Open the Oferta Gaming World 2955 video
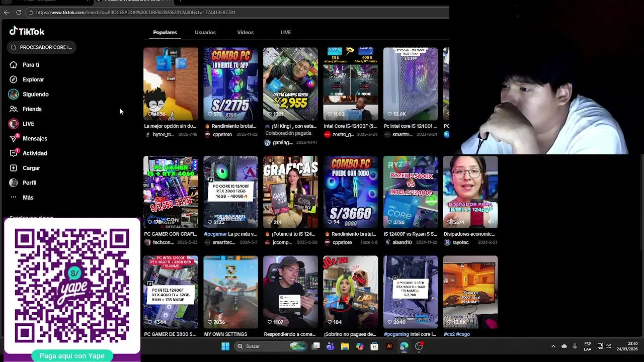644x362 pixels. tap(290, 84)
